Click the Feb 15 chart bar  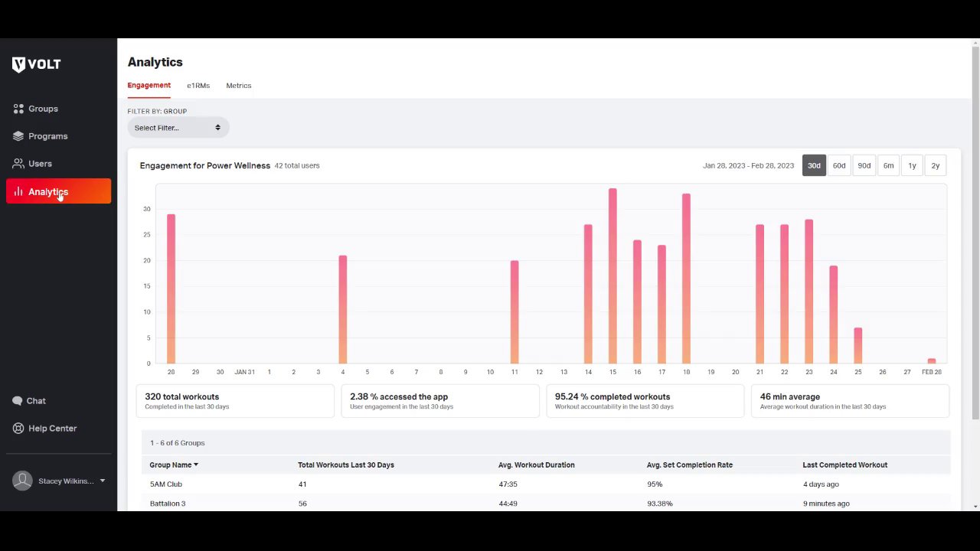click(x=612, y=275)
